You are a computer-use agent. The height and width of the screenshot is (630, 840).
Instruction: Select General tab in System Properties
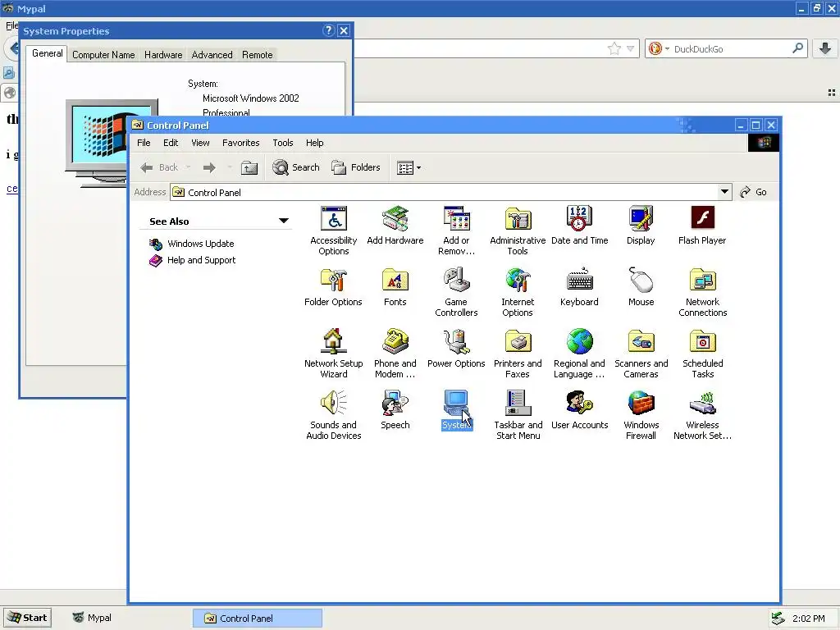pos(47,53)
